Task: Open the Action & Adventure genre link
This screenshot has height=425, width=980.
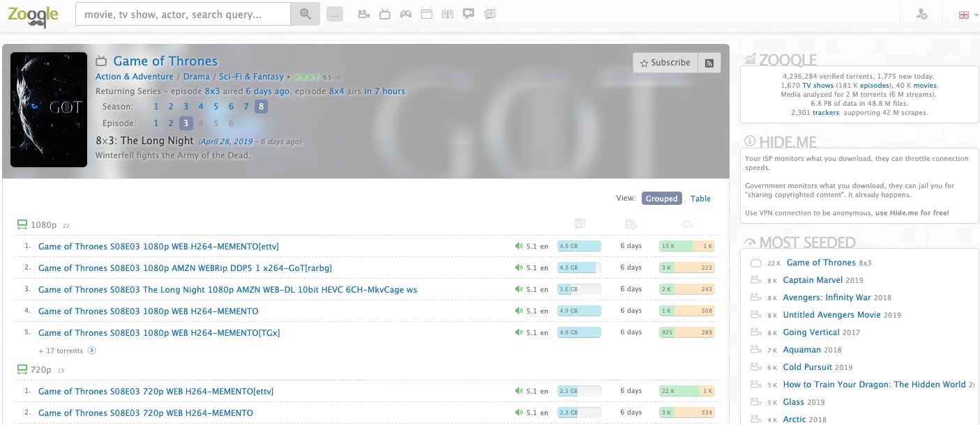Action: [x=135, y=77]
